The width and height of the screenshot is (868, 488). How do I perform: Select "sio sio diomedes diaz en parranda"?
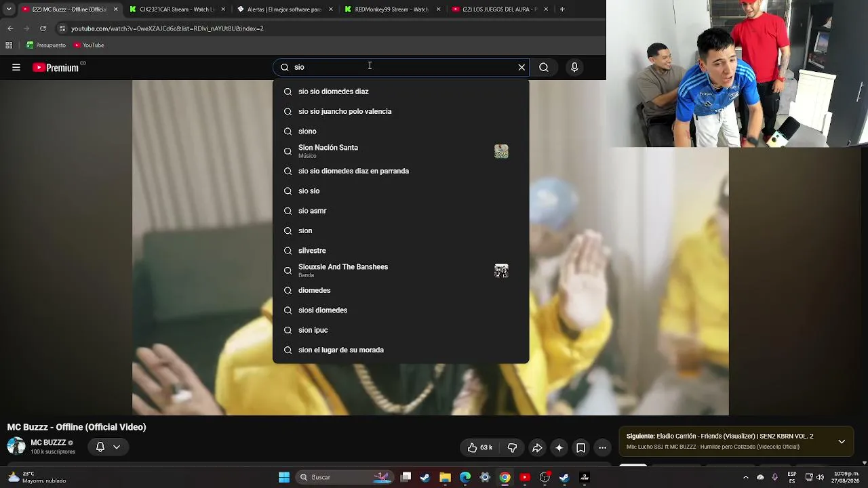pos(401,171)
